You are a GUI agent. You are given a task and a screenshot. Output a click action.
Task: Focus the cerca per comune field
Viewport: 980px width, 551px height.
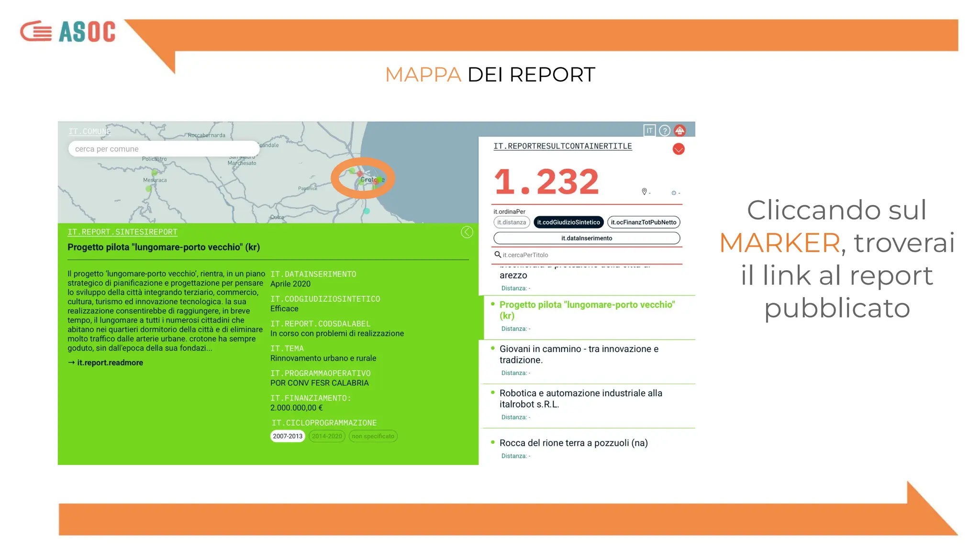[164, 149]
